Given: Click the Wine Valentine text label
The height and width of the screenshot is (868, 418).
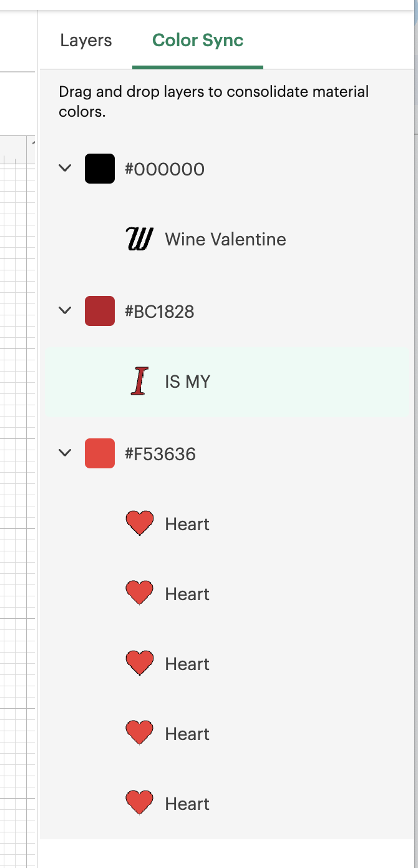Looking at the screenshot, I should click(225, 239).
